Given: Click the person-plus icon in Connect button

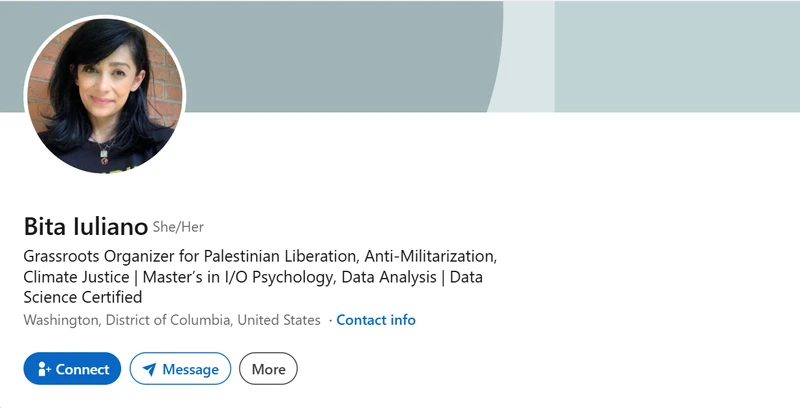Looking at the screenshot, I should coord(44,369).
